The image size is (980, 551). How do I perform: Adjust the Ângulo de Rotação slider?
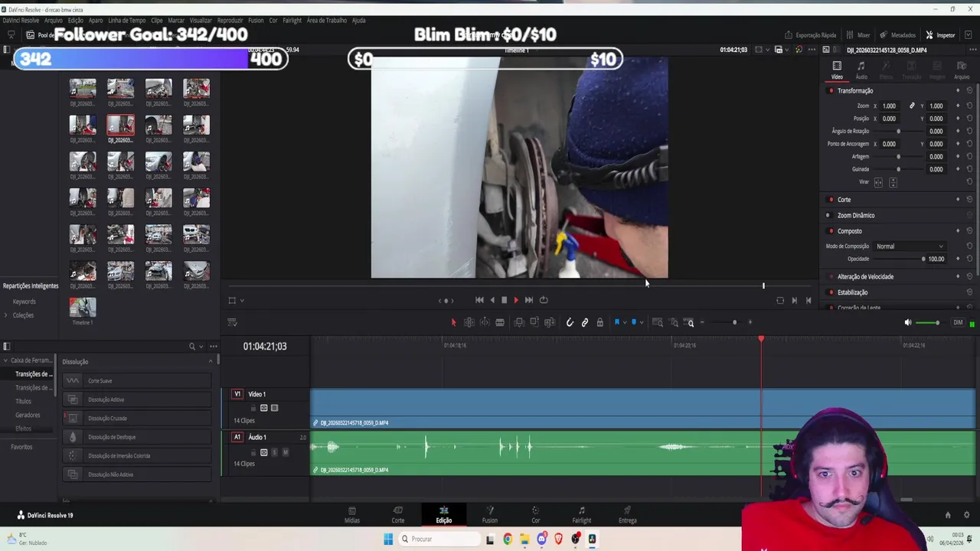899,132
